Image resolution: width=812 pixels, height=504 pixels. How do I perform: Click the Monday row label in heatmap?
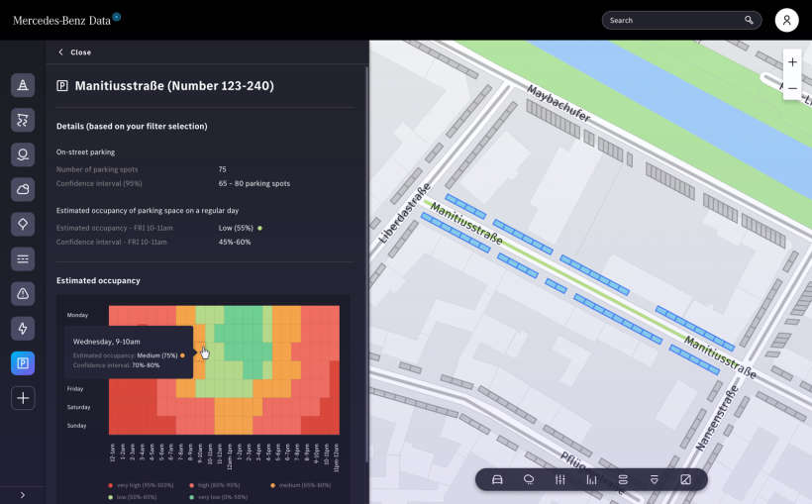[77, 315]
